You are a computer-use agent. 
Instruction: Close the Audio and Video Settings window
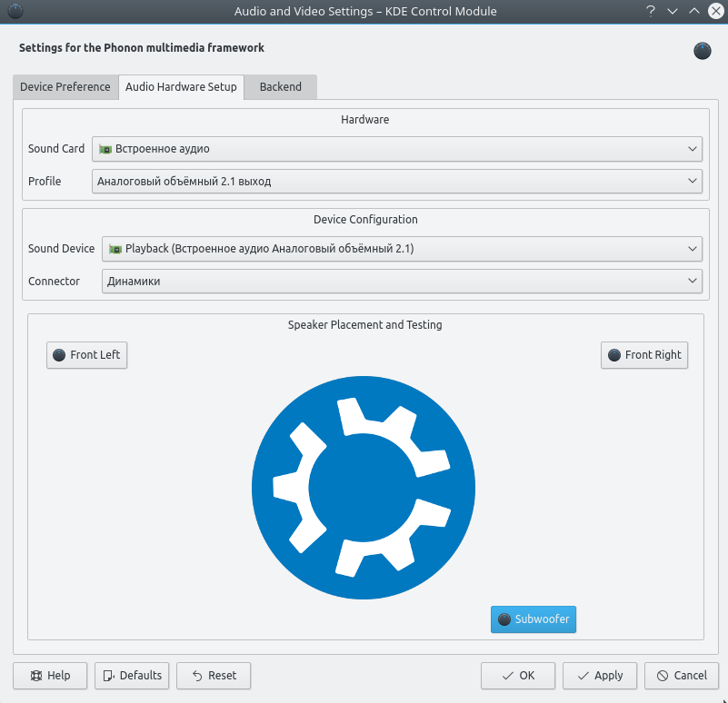(716, 11)
